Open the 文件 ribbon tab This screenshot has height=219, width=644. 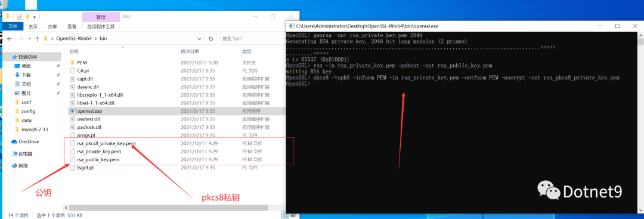[13, 26]
